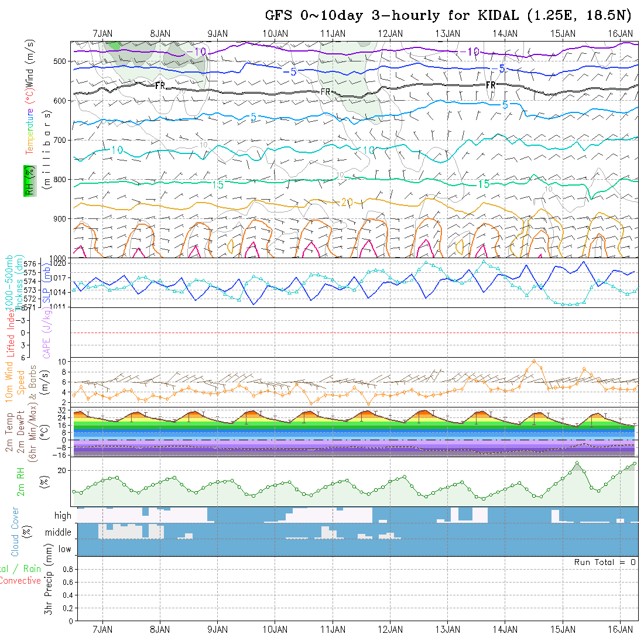Screen dimensions: 644x644
Task: Click the 10JAN label on the bottom axis
Action: pos(275,629)
